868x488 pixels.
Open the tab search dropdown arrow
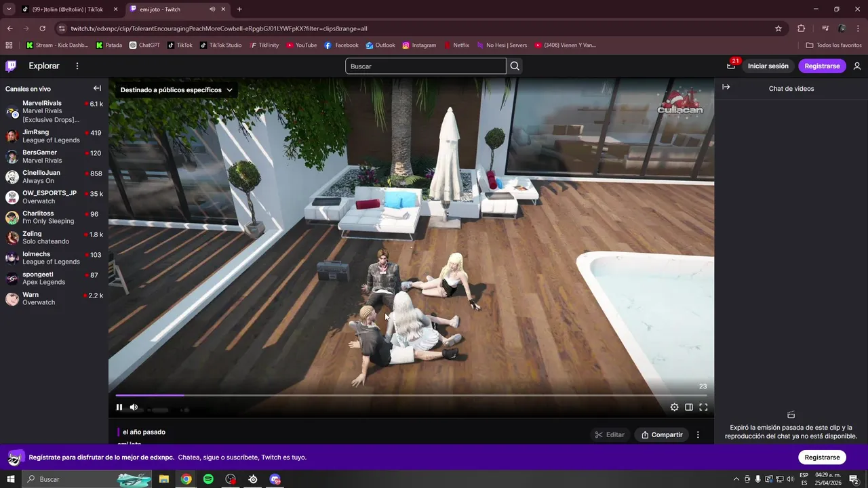[x=9, y=9]
